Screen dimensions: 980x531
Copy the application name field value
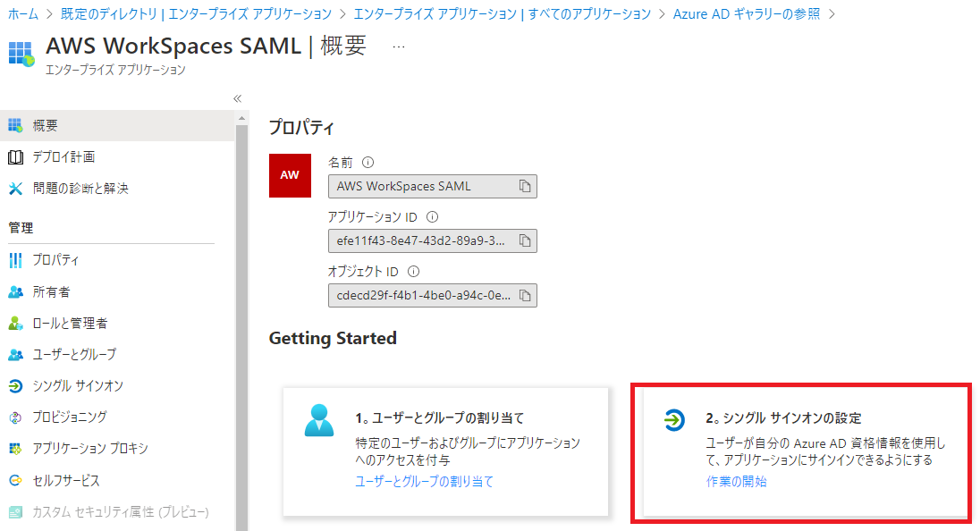pyautogui.click(x=525, y=186)
